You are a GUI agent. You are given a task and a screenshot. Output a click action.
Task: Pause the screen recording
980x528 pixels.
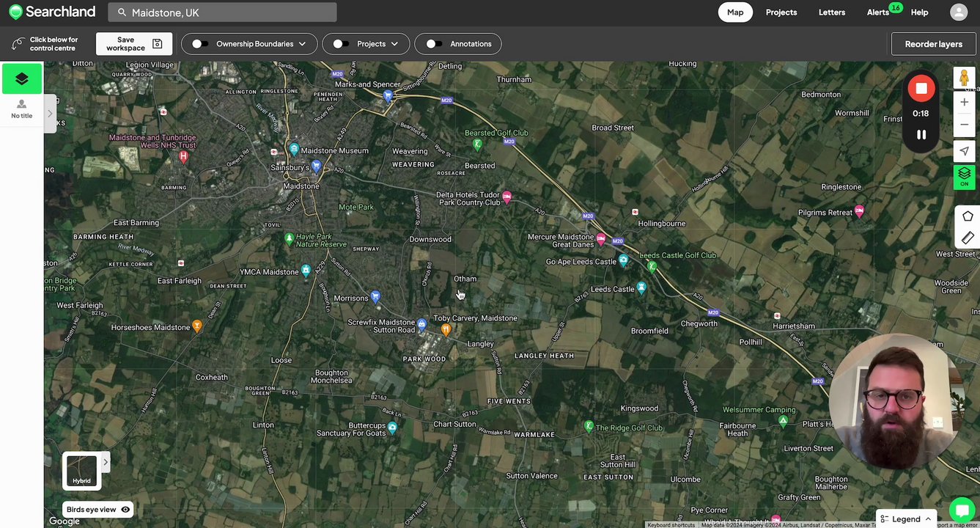pos(921,134)
